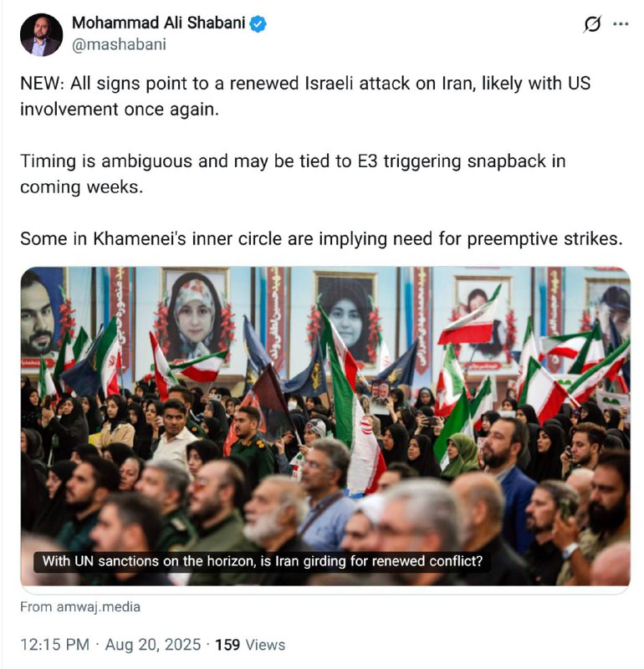Open the @mashabani handle link

pyautogui.click(x=119, y=44)
